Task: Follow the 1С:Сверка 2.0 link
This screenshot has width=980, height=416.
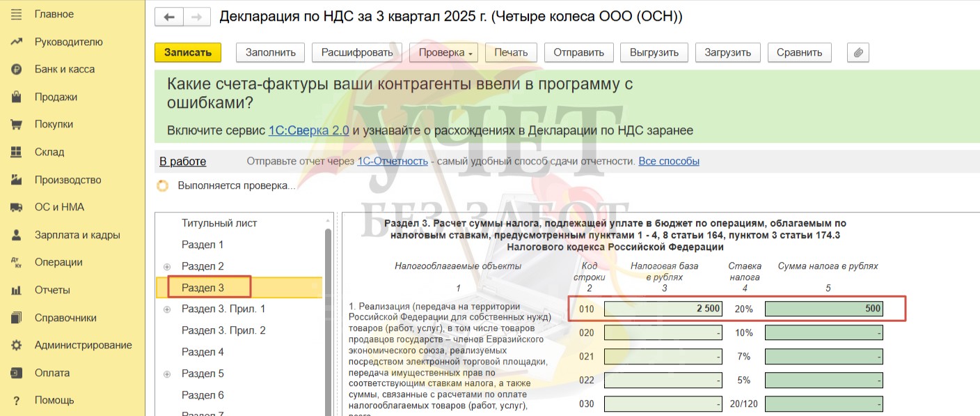Action: [308, 130]
